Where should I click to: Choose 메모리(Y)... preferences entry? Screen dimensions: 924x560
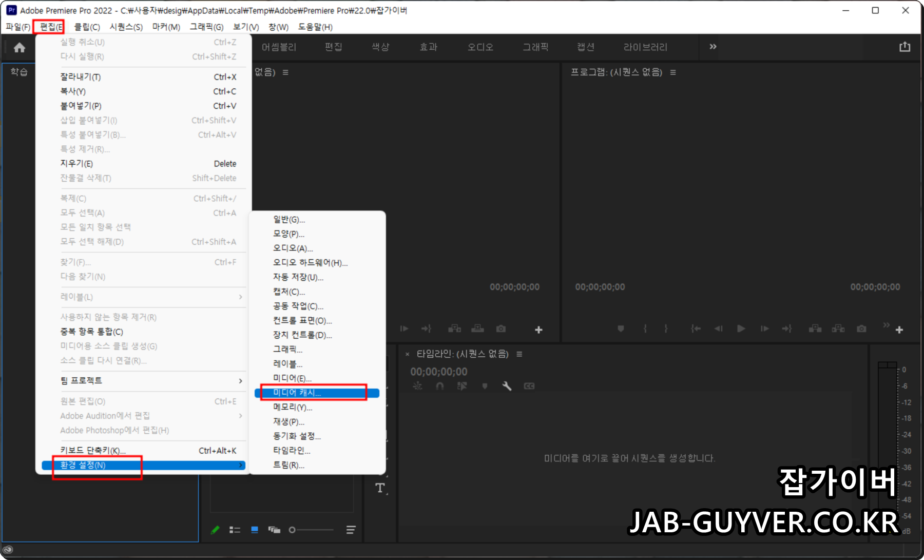point(317,407)
